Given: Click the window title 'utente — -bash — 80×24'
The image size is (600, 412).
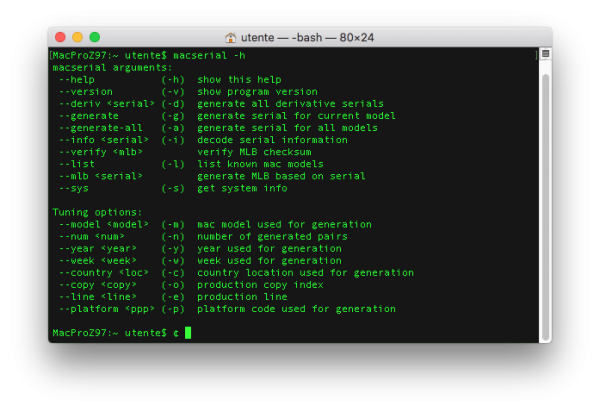Looking at the screenshot, I should pyautogui.click(x=307, y=37).
